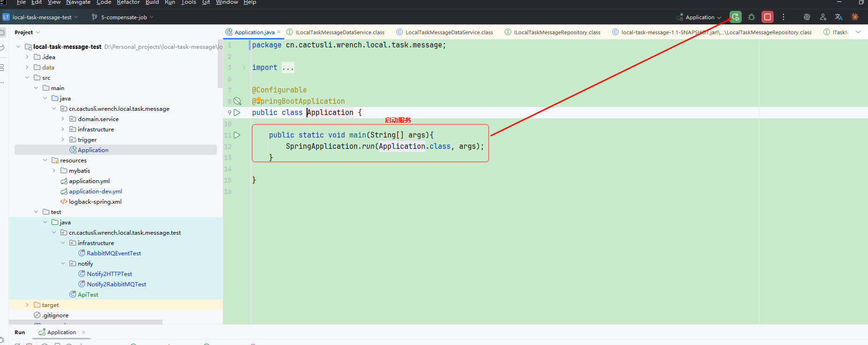Click the run gutter arrow beside main method
The image size is (868, 345).
237,135
